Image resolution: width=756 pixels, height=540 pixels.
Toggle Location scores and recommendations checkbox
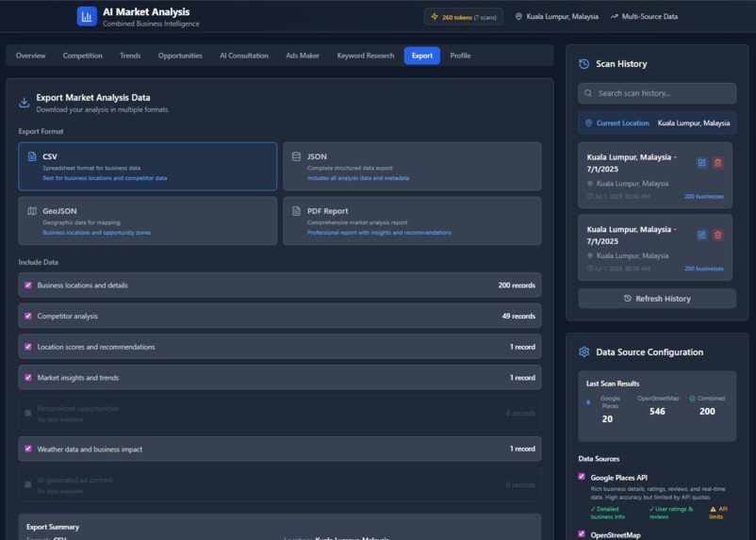28,347
